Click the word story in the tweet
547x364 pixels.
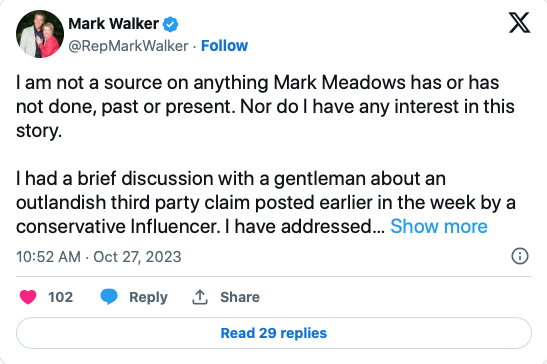point(39,131)
